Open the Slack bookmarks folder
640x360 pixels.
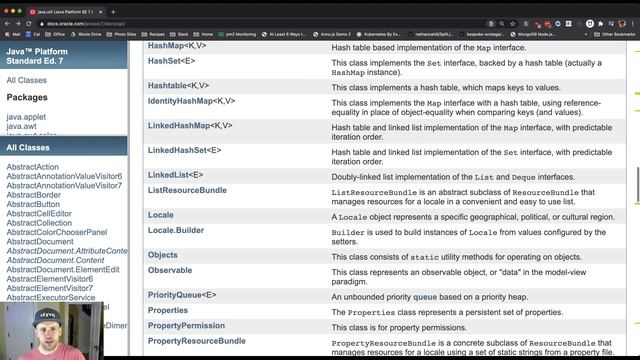(x=179, y=34)
